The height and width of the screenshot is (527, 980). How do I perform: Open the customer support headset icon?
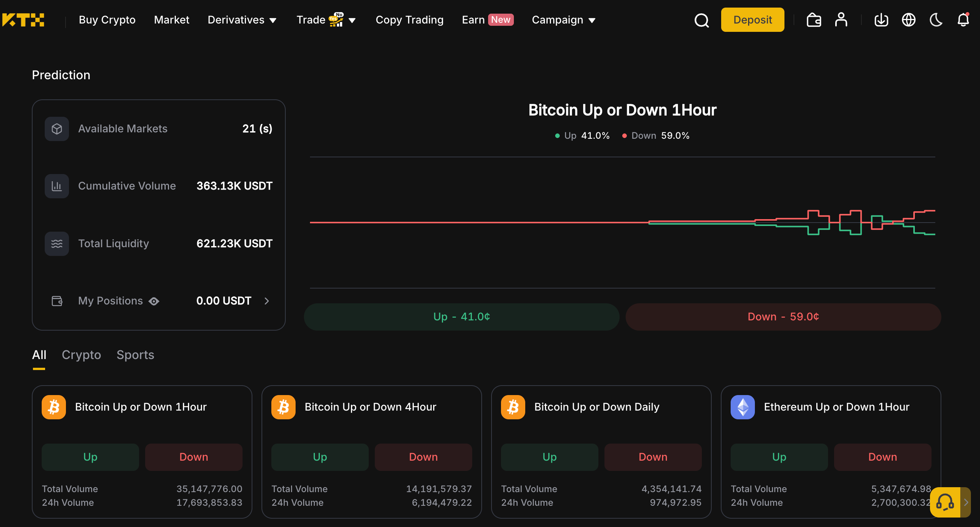tap(945, 502)
